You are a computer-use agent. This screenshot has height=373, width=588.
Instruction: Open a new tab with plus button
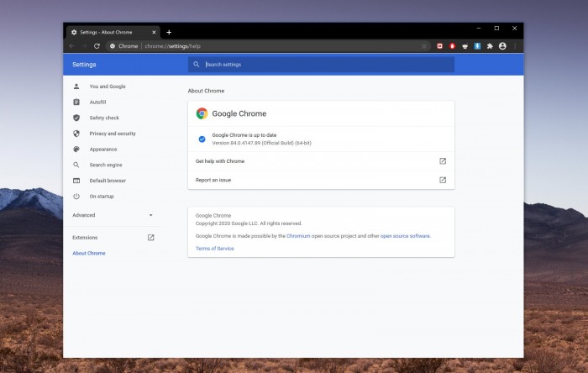click(x=169, y=32)
